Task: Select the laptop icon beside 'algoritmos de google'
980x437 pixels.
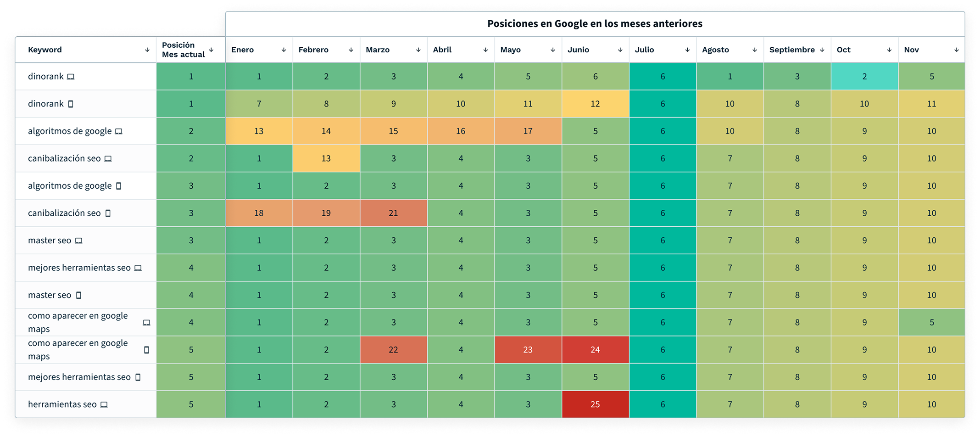Action: (x=118, y=131)
